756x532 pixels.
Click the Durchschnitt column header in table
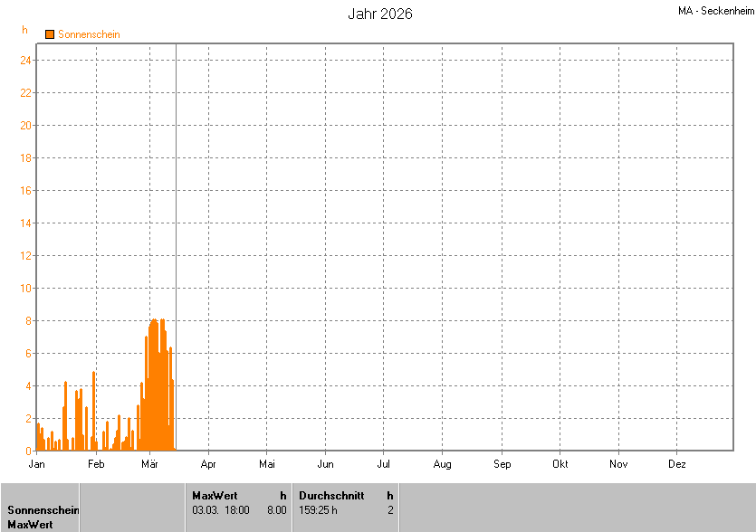pyautogui.click(x=331, y=496)
